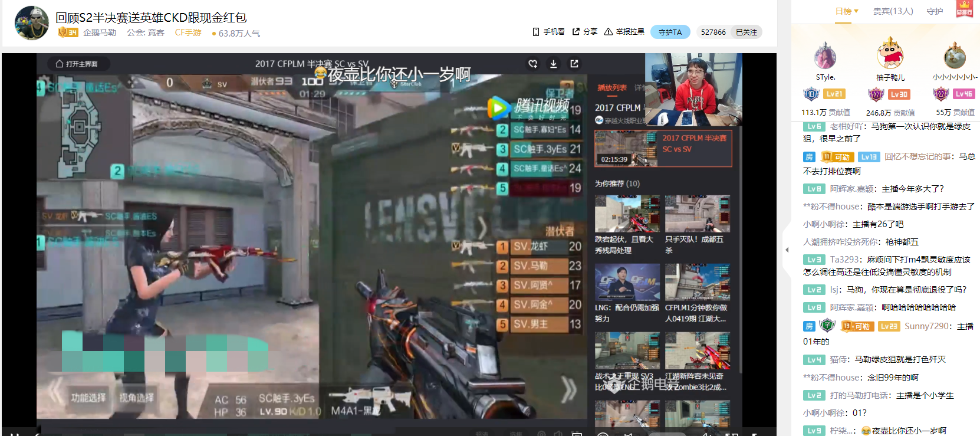Click the Lv21 badge under STyle.

[x=834, y=94]
